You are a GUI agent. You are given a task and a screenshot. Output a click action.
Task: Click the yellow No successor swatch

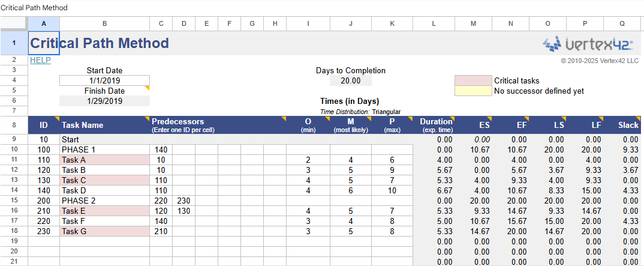[x=473, y=91]
